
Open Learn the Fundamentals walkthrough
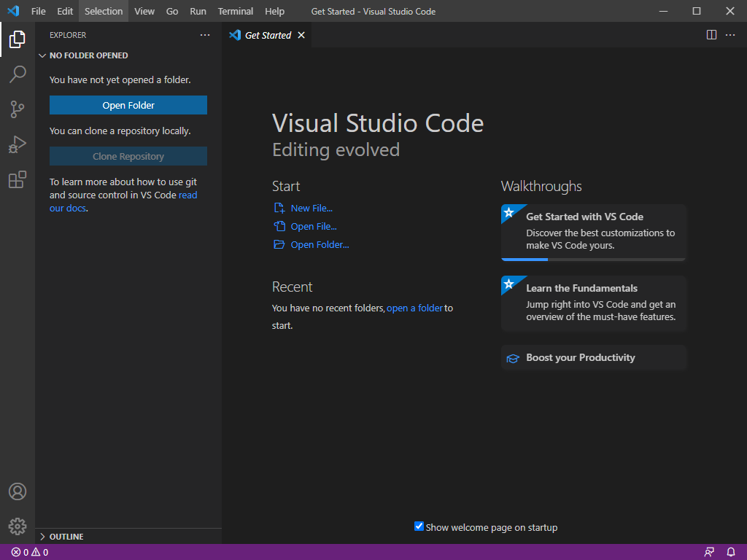click(x=593, y=303)
